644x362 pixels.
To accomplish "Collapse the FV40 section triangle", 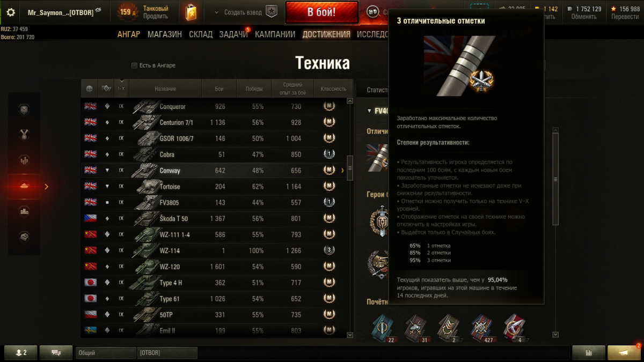I will [x=369, y=111].
